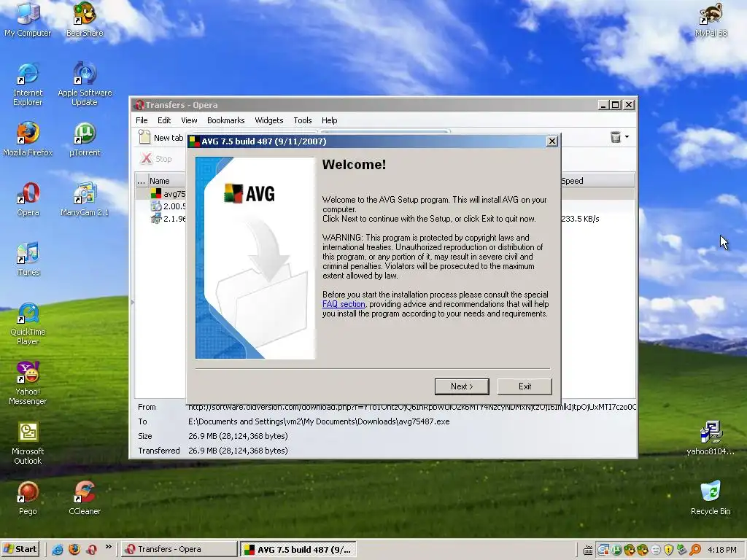Click the µTorrent system tray icon
747x560 pixels.
[x=616, y=550]
